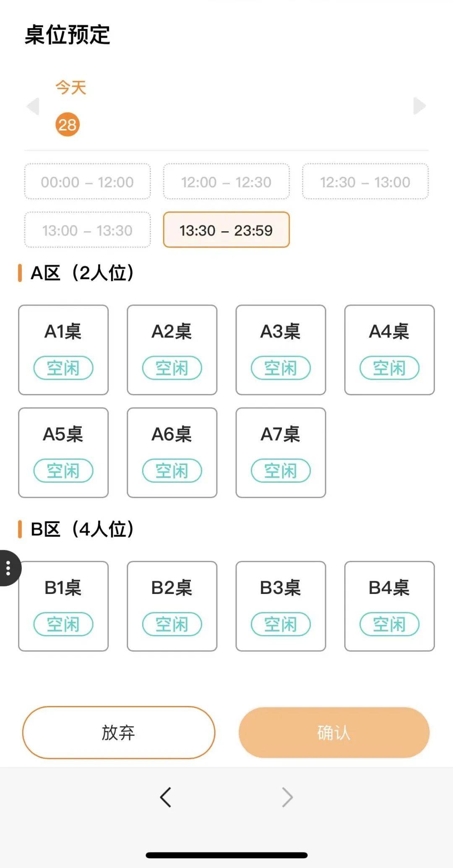Choose table A7桌
Image resolution: width=453 pixels, height=868 pixels.
[x=281, y=452]
